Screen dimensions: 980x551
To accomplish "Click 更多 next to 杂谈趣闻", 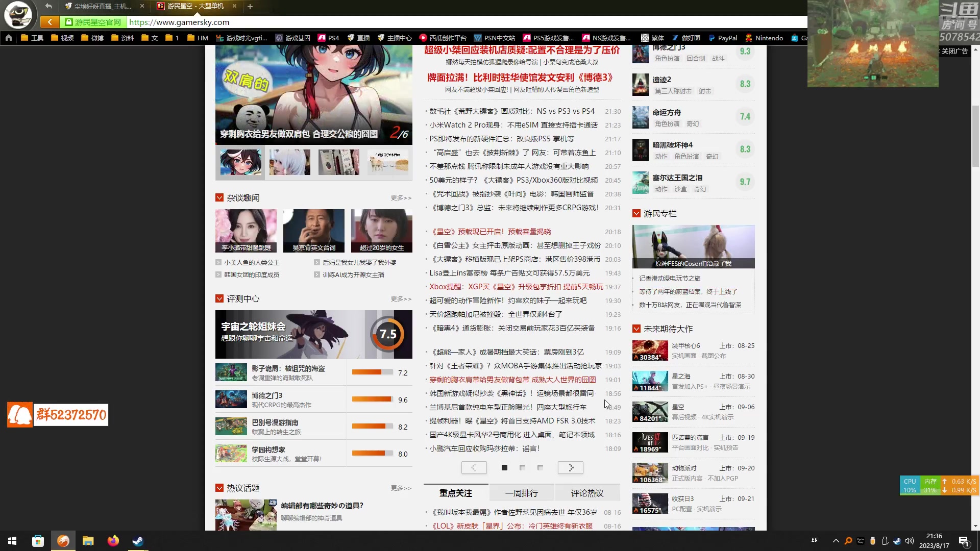I will [x=401, y=198].
